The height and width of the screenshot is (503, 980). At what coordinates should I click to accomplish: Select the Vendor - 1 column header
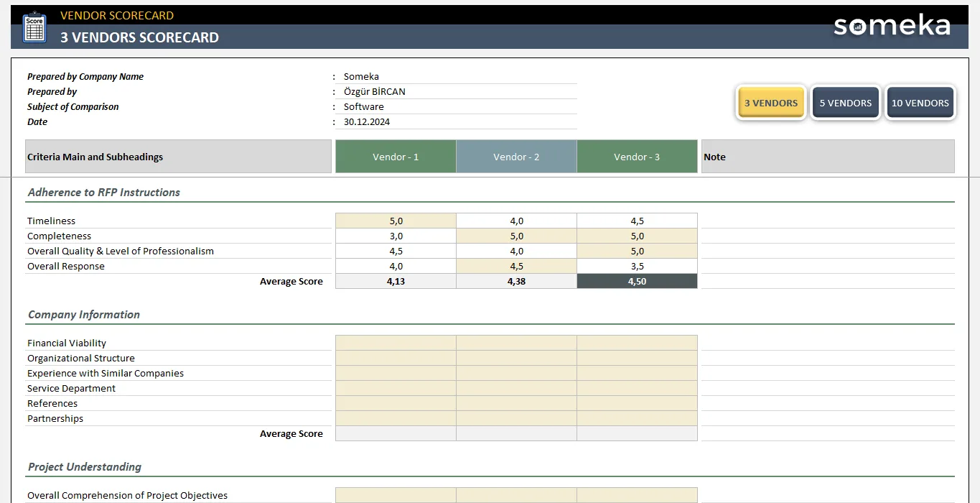[x=396, y=157]
